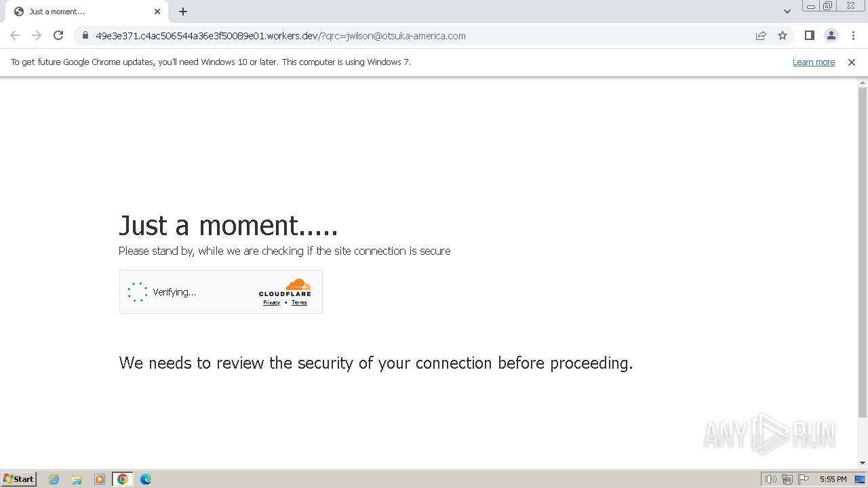Click the Cloudflare Terms link
The height and width of the screenshot is (488, 868).
(299, 303)
